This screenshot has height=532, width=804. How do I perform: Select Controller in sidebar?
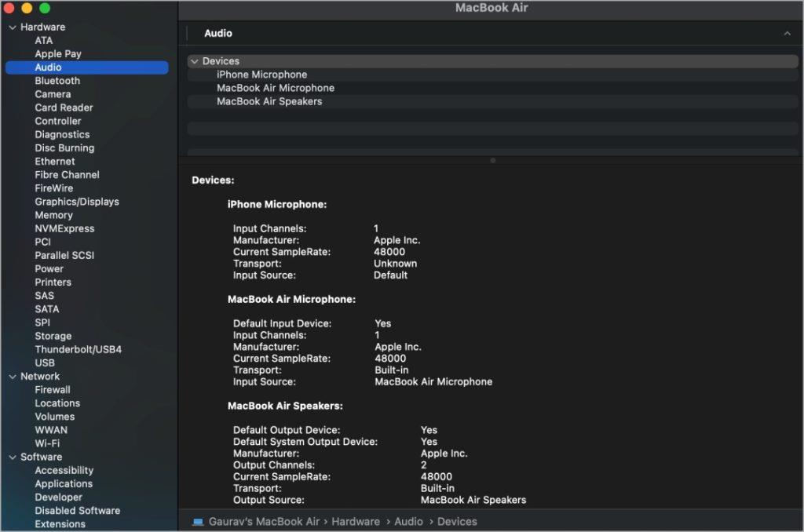[58, 121]
